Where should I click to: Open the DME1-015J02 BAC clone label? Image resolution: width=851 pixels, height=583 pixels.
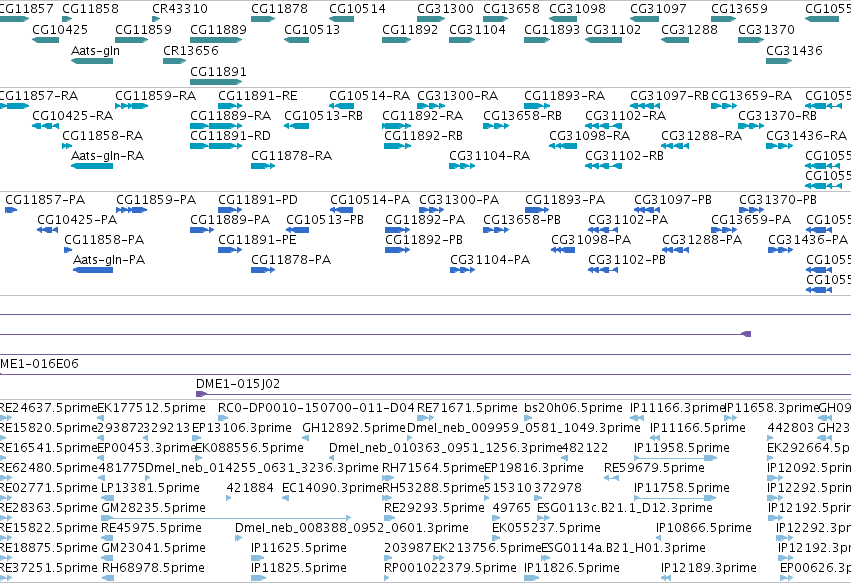(x=238, y=384)
